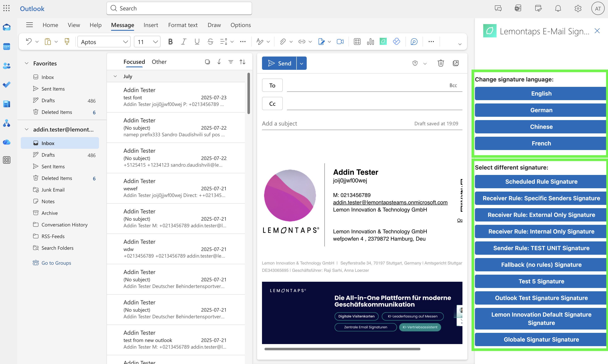The height and width of the screenshot is (364, 608).
Task: Toggle strikethrough formatting
Action: [210, 42]
